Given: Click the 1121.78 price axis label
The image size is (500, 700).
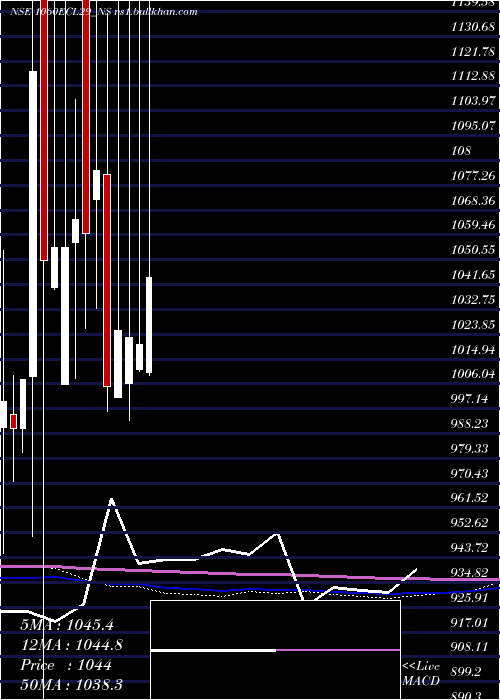Looking at the screenshot, I should (x=473, y=51).
